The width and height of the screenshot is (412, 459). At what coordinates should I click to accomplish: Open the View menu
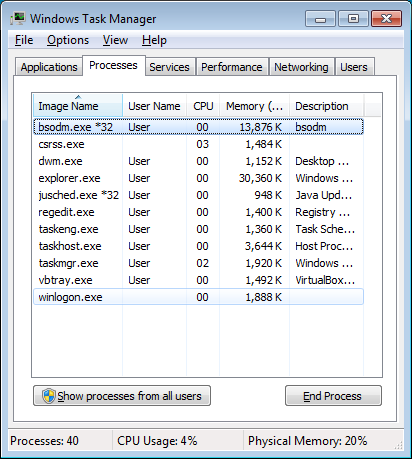[115, 40]
